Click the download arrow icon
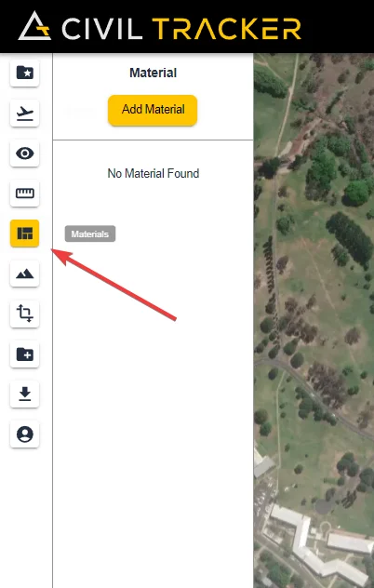Screen dimensions: 374x588 (x=25, y=394)
